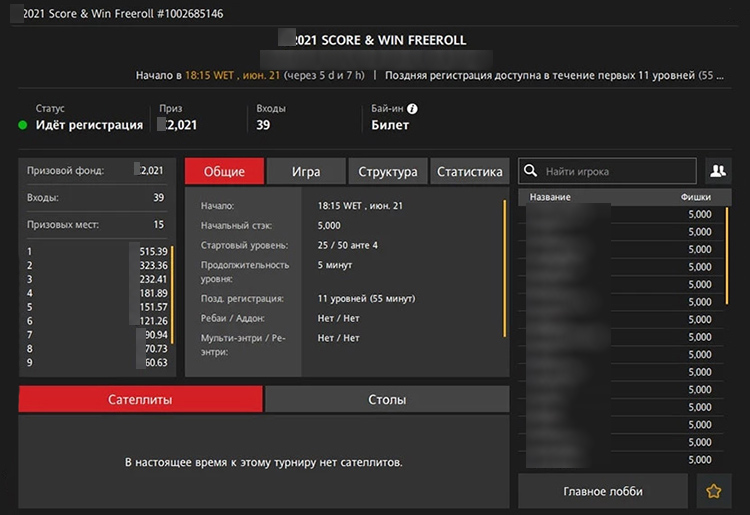
Task: Click the Мульти-энтри / Ре-энтри label
Action: [x=243, y=345]
